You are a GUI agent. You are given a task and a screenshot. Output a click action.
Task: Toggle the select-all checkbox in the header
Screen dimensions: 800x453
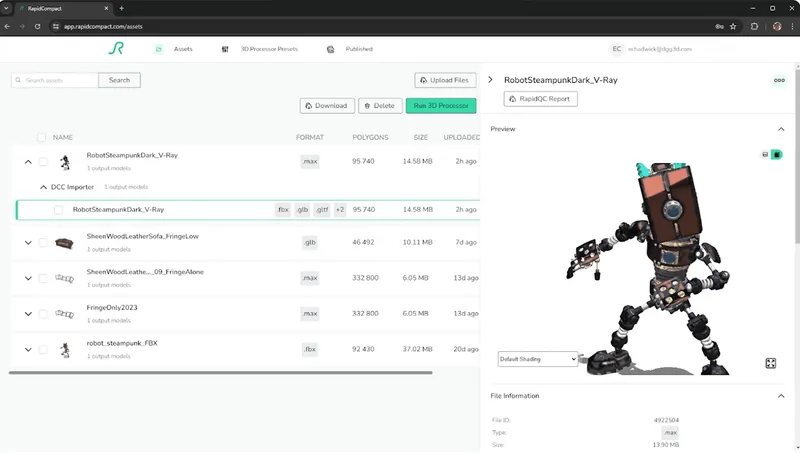pos(41,137)
